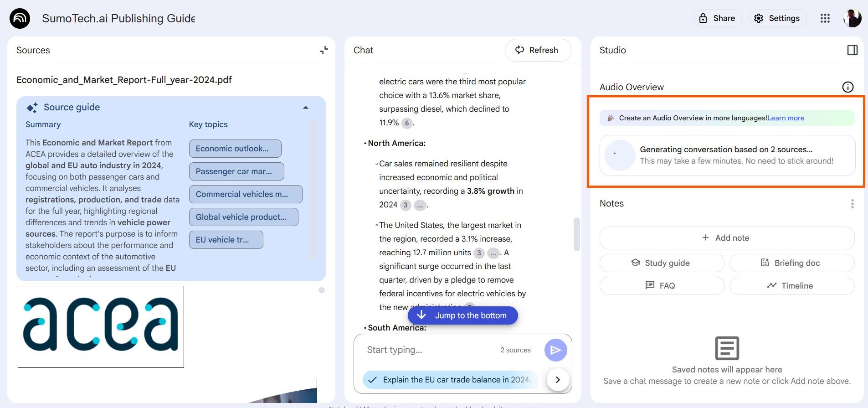The width and height of the screenshot is (868, 408).
Task: Click the 2 sources label in chat box
Action: pos(515,350)
